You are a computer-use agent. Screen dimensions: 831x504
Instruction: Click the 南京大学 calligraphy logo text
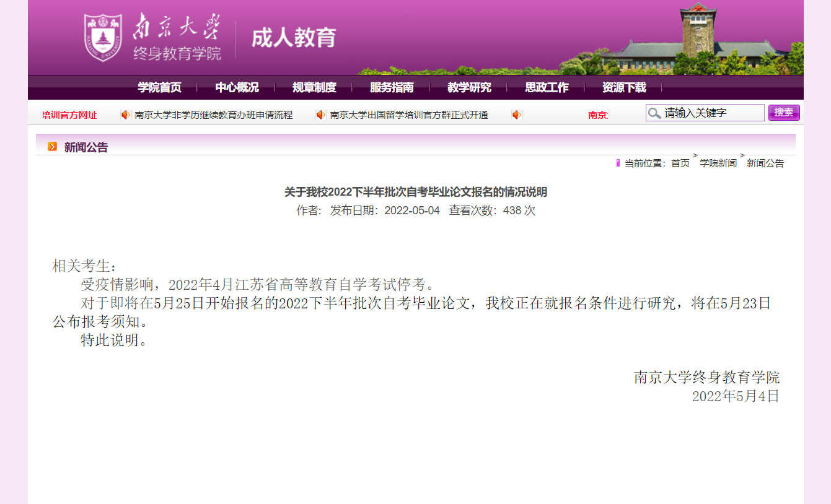tap(177, 28)
